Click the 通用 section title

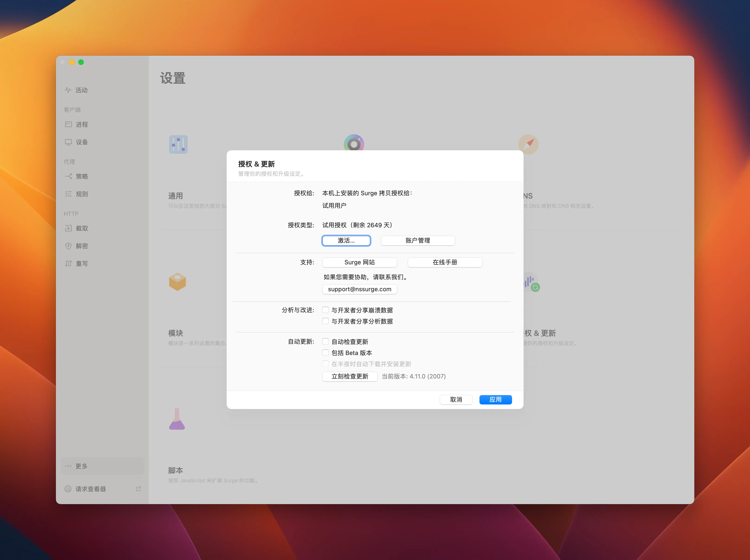tap(176, 195)
